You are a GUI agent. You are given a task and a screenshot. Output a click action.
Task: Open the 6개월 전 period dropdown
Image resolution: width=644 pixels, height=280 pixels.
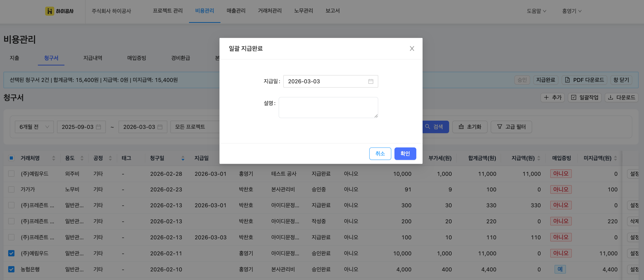(34, 127)
